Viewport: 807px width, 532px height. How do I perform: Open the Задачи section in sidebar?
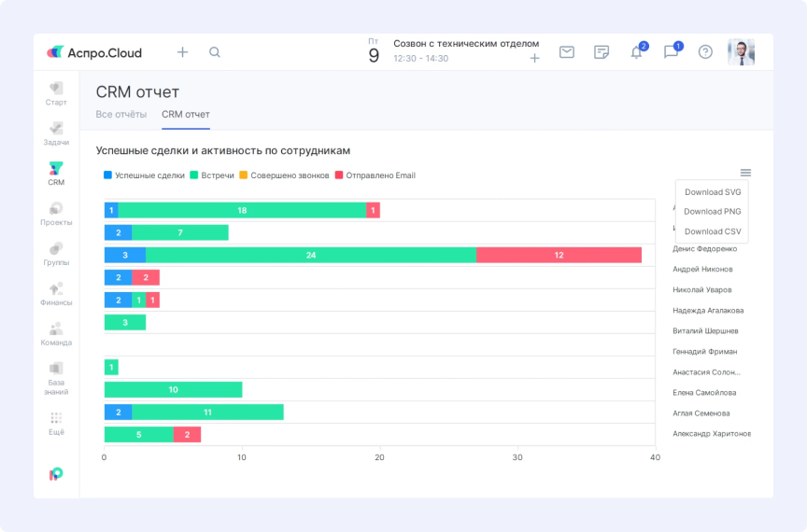click(x=56, y=133)
